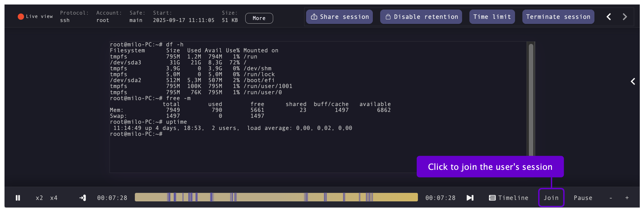
Task: Click the Account value 'root'
Action: 103,20
